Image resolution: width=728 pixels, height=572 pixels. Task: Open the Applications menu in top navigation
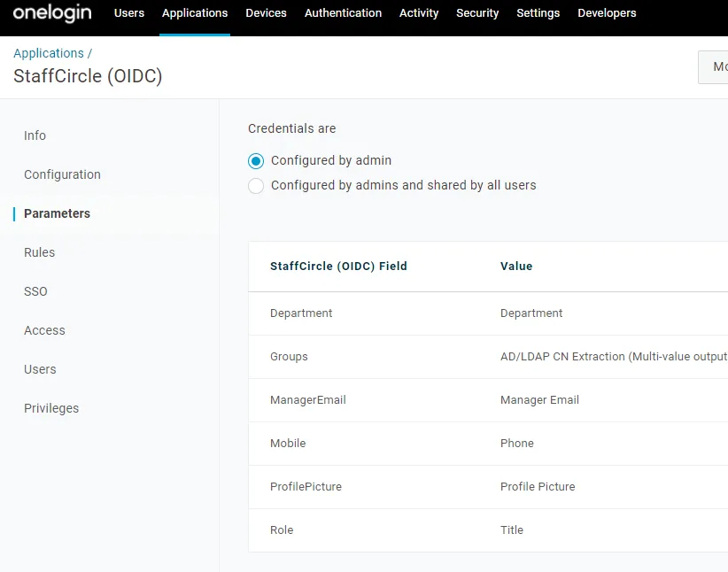[195, 13]
